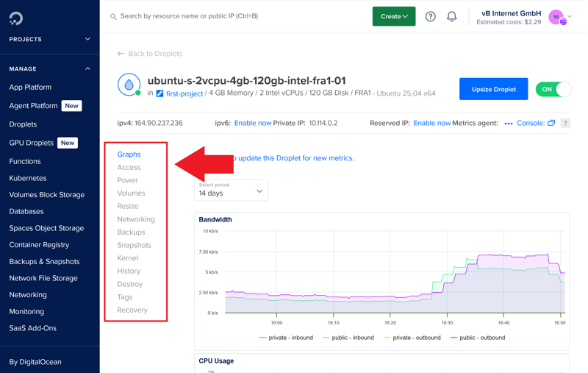Image resolution: width=588 pixels, height=373 pixels.
Task: Click the user avatar icon
Action: (557, 17)
